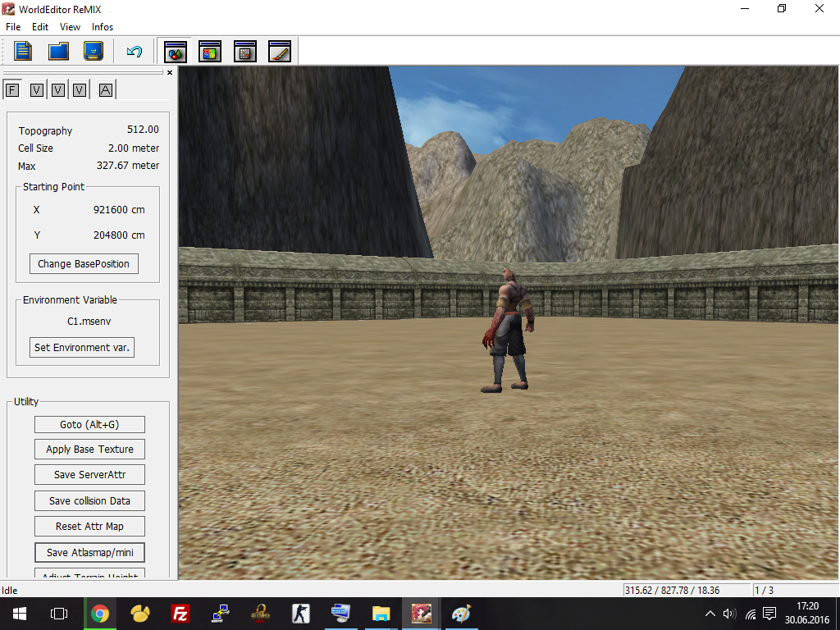Click the C1.msenv environment file name
Image resolution: width=840 pixels, height=630 pixels.
point(89,322)
